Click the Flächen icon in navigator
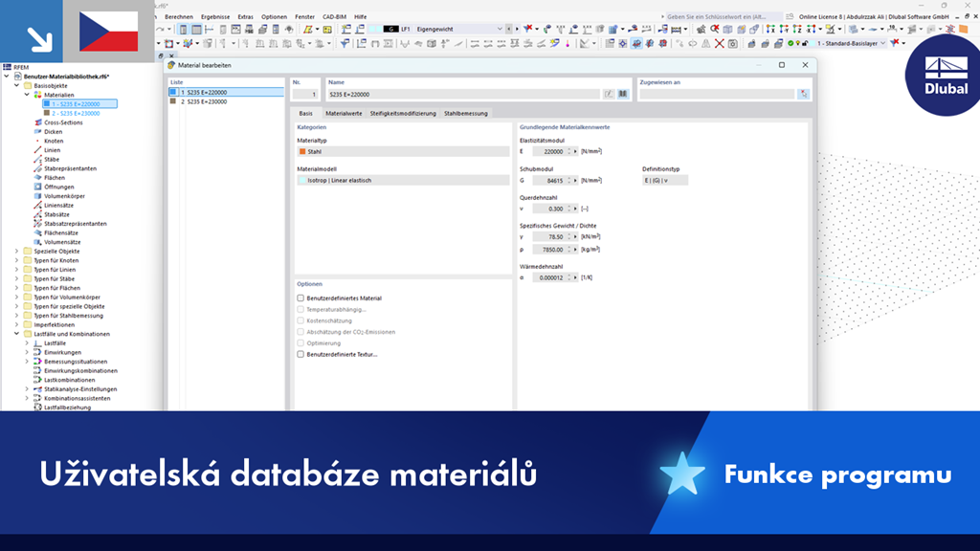 37,177
